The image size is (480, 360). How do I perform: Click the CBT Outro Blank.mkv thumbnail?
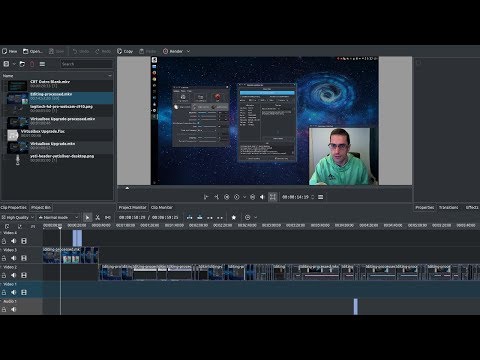pyautogui.click(x=17, y=86)
